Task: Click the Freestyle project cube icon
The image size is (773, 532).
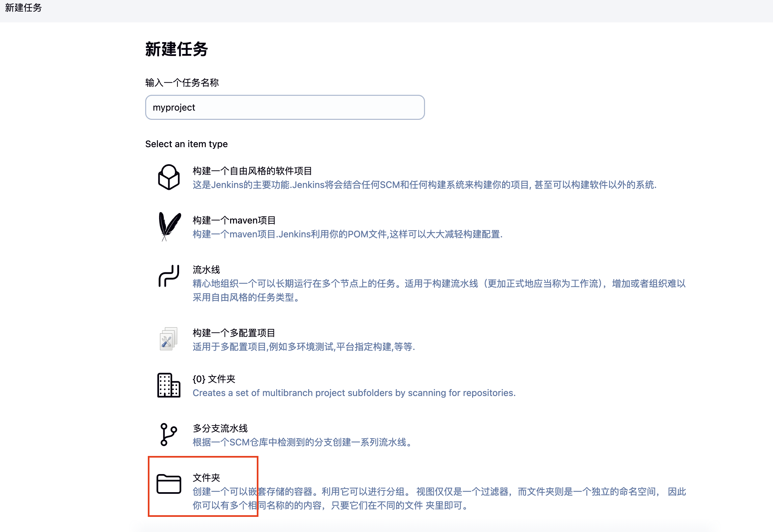Action: [x=169, y=177]
